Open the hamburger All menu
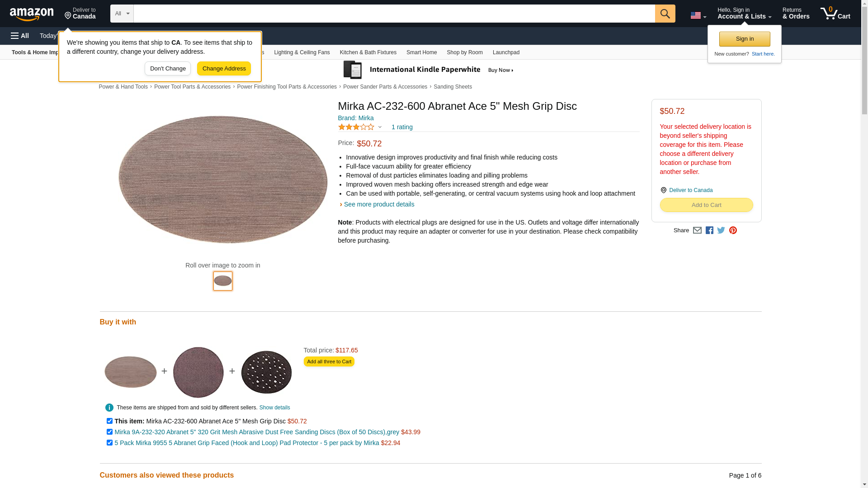Viewport: 868px width, 488px height. pos(20,36)
